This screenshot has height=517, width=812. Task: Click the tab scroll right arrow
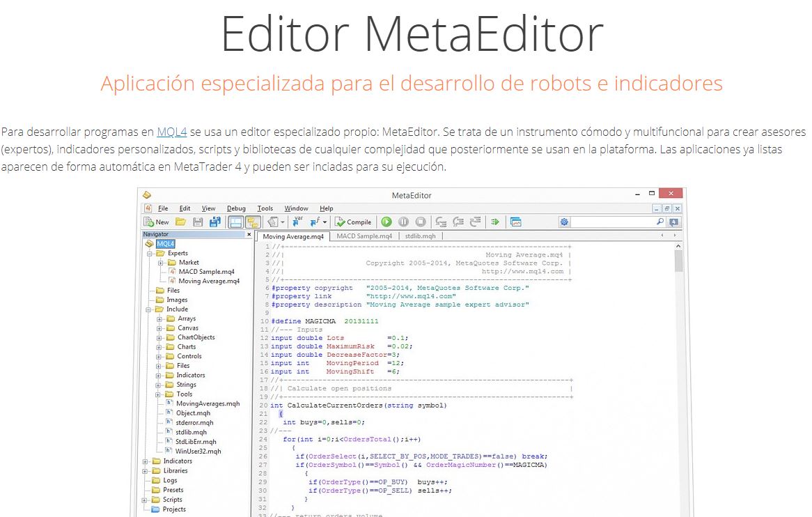(675, 236)
